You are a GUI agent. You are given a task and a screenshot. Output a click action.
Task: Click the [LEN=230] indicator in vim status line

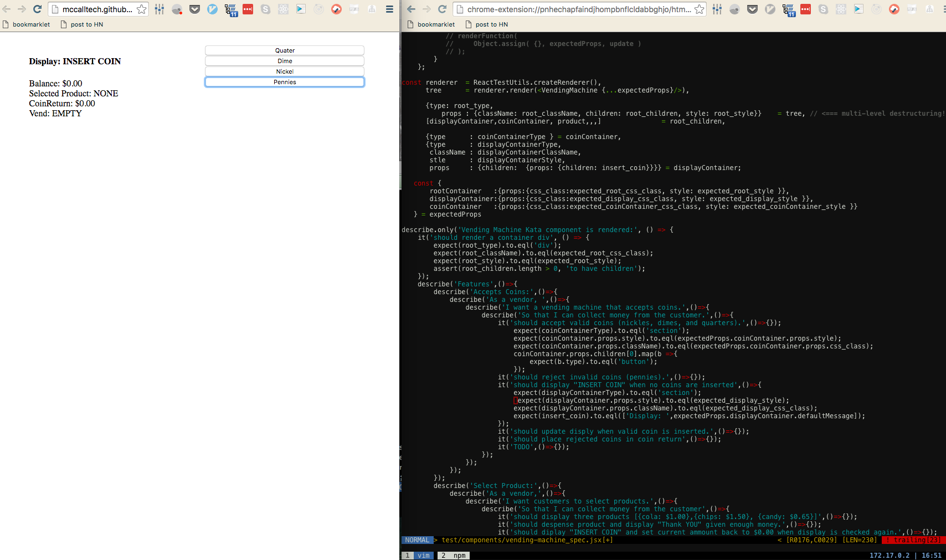coord(860,540)
